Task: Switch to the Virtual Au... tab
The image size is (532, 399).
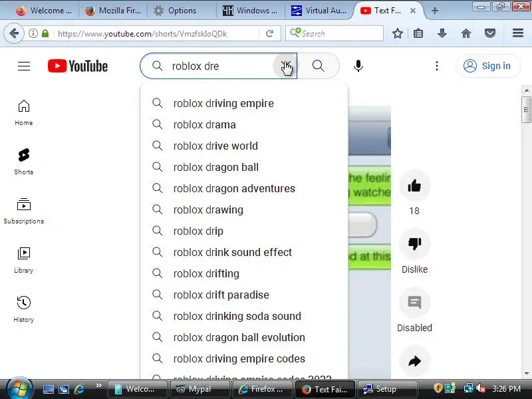Action: 319,11
